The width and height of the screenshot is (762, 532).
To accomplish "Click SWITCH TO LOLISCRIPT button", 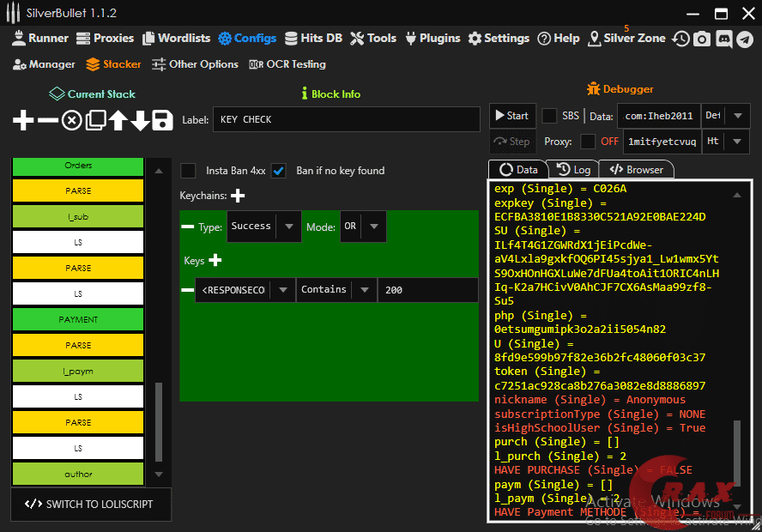I will click(x=91, y=504).
